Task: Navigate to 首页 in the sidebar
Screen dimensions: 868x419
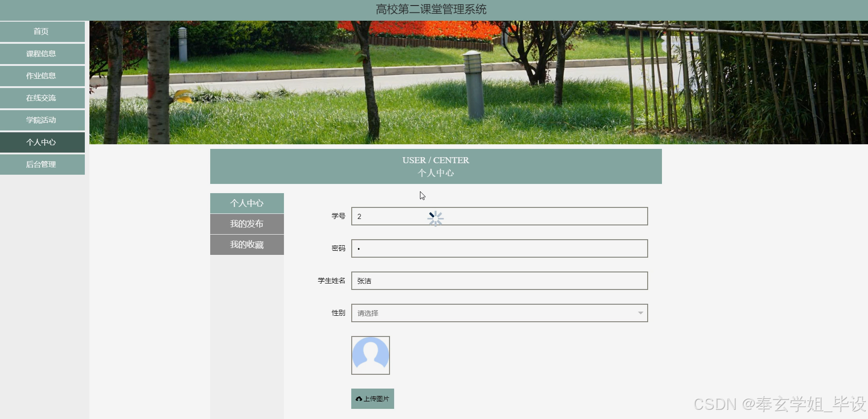Action: click(42, 31)
